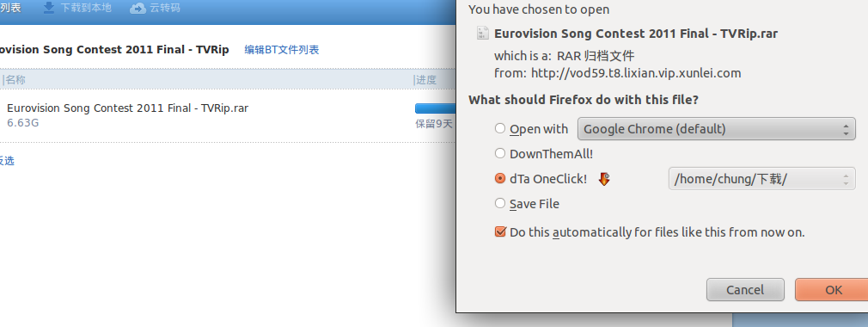
Task: Select the Open with radio button
Action: coord(500,128)
